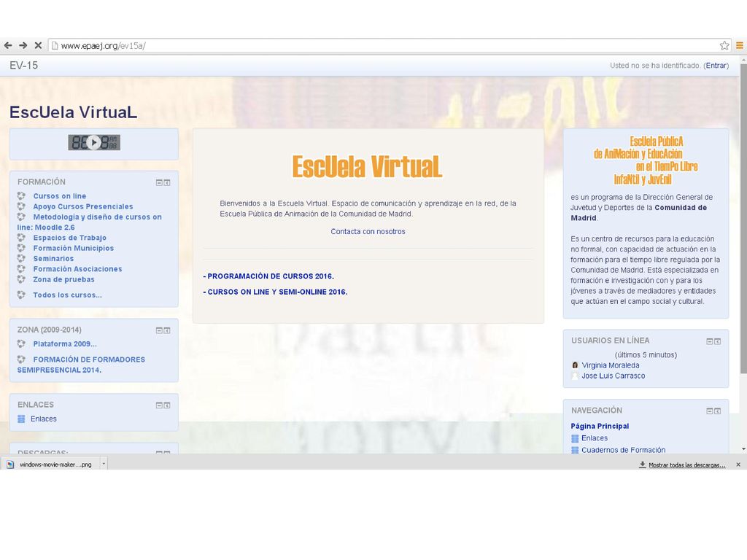Click Virginia Moraleda's avatar picture

(575, 365)
